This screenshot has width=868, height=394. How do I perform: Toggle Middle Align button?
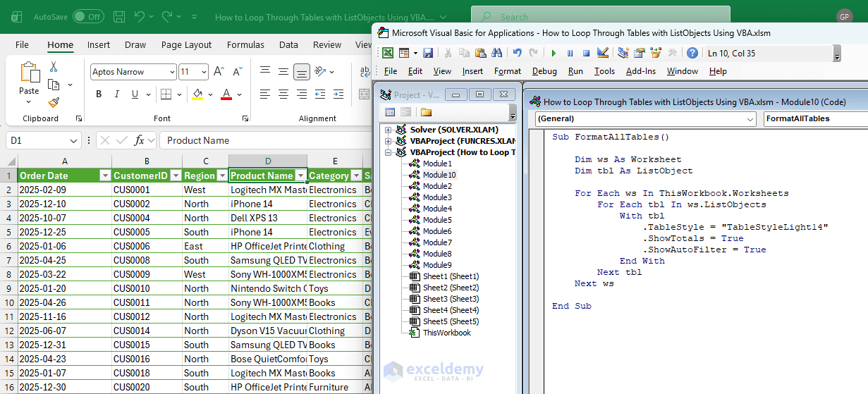coord(283,72)
